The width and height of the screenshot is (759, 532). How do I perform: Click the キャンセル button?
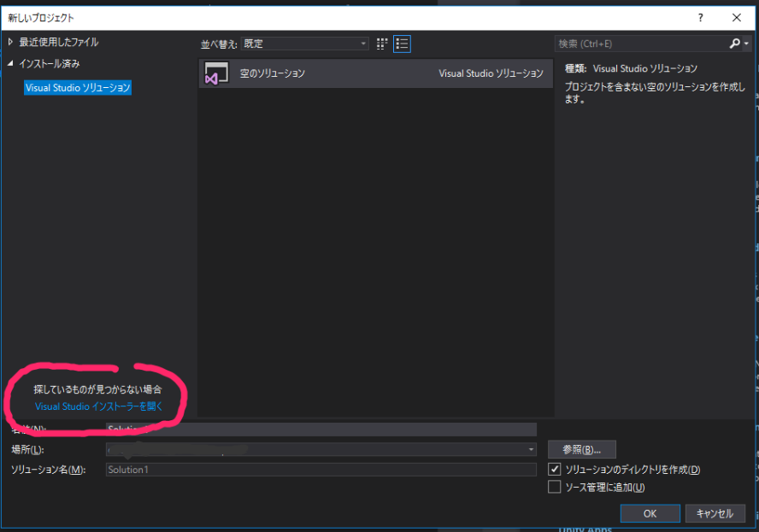pyautogui.click(x=715, y=513)
